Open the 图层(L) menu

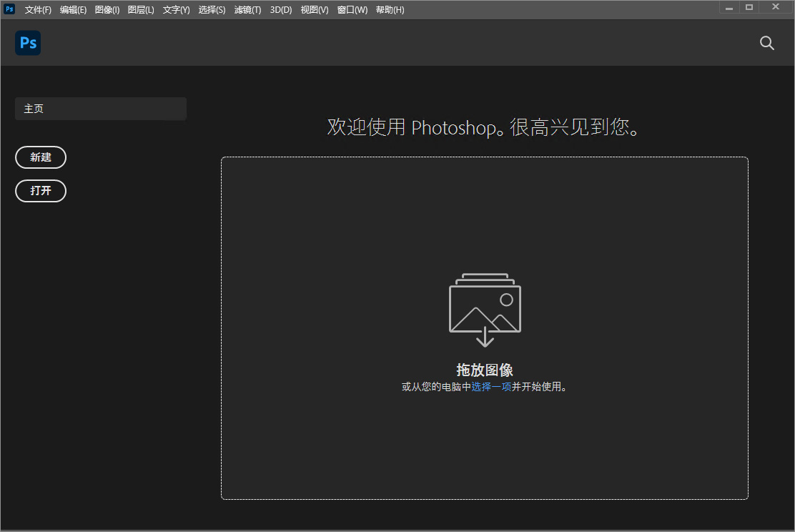pyautogui.click(x=141, y=9)
